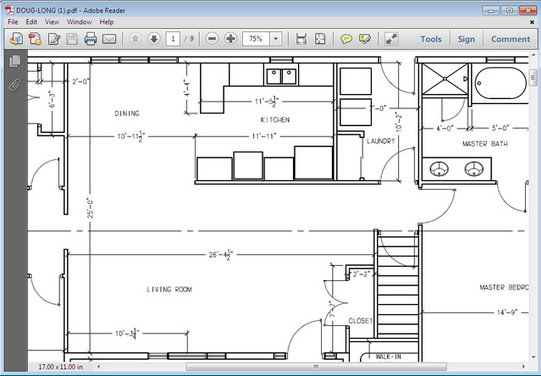Image resolution: width=541 pixels, height=376 pixels.
Task: Print the document using printer icon
Action: (90, 39)
